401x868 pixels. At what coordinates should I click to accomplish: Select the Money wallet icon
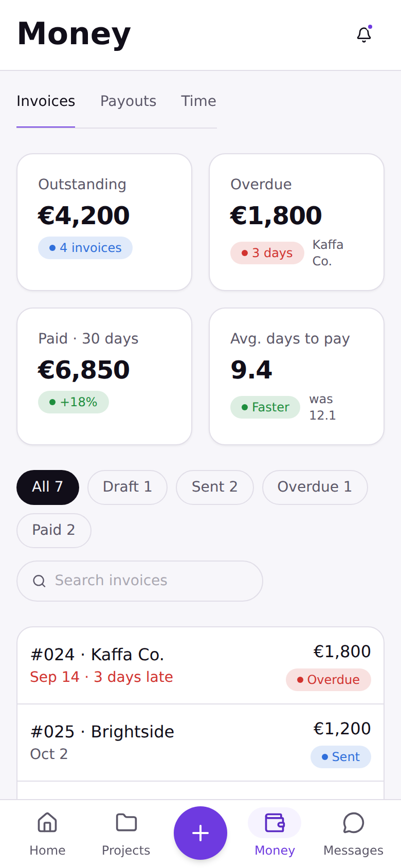(275, 823)
